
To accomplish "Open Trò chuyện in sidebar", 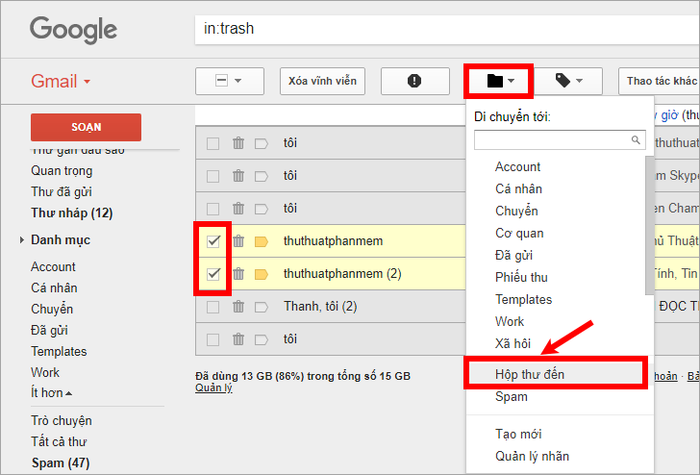I will click(61, 421).
